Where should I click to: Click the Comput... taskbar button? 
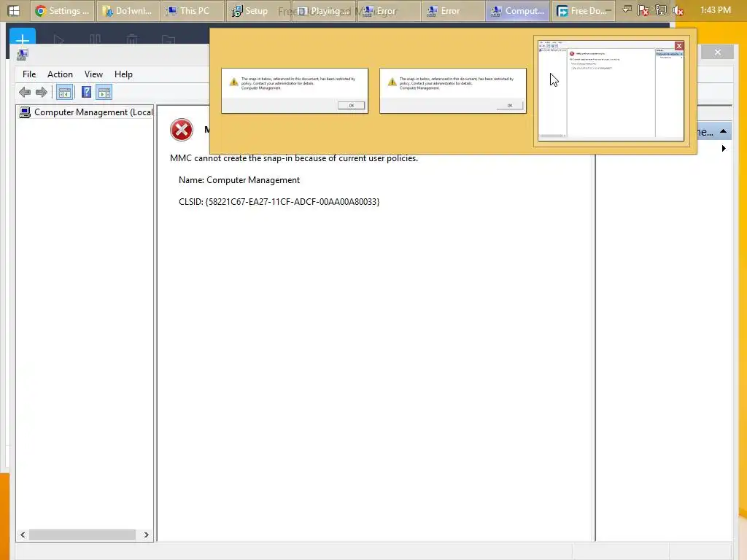[x=517, y=10]
